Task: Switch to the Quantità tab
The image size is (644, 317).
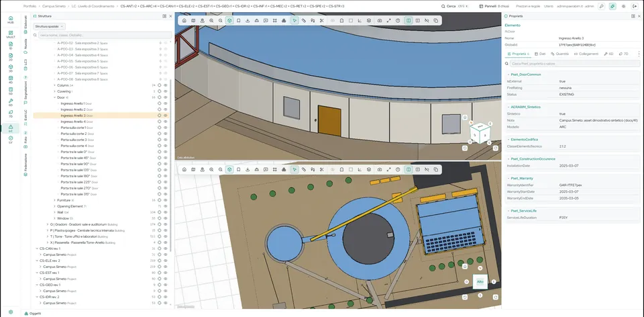Action: pyautogui.click(x=559, y=54)
